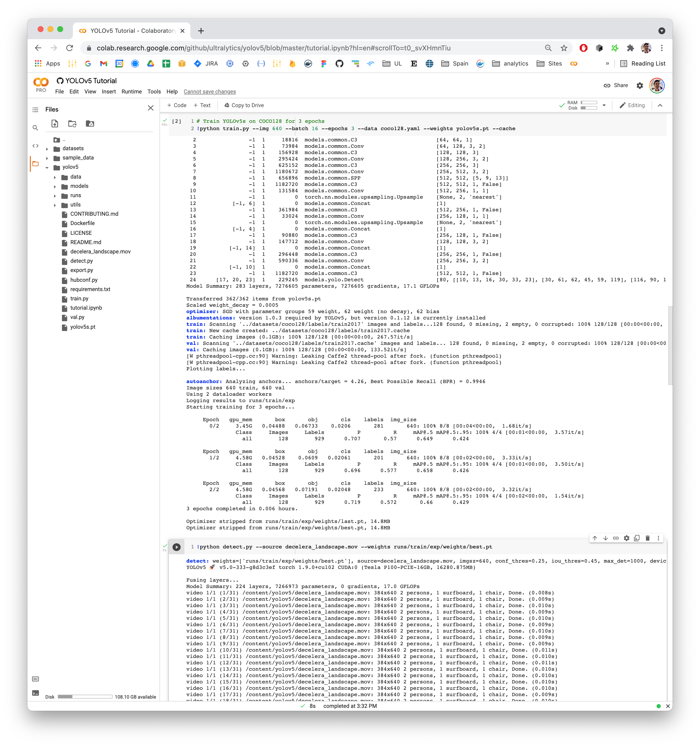Mount Google Drive in Files panel
This screenshot has width=700, height=747.
(x=90, y=124)
